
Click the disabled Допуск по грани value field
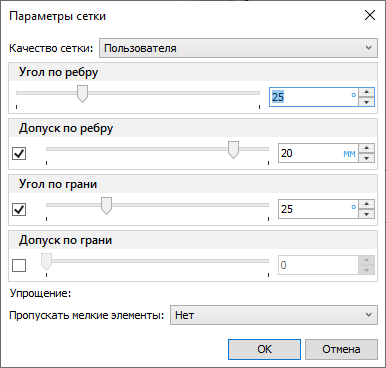[x=318, y=265]
